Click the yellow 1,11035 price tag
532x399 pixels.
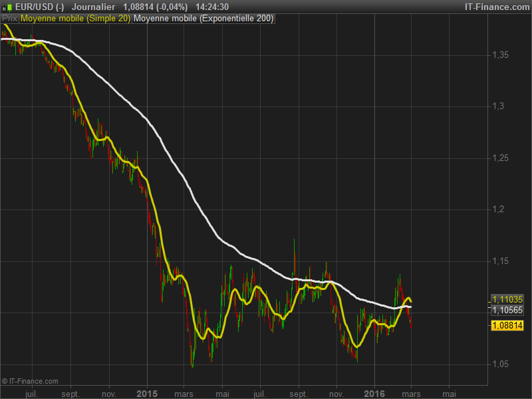tap(507, 299)
